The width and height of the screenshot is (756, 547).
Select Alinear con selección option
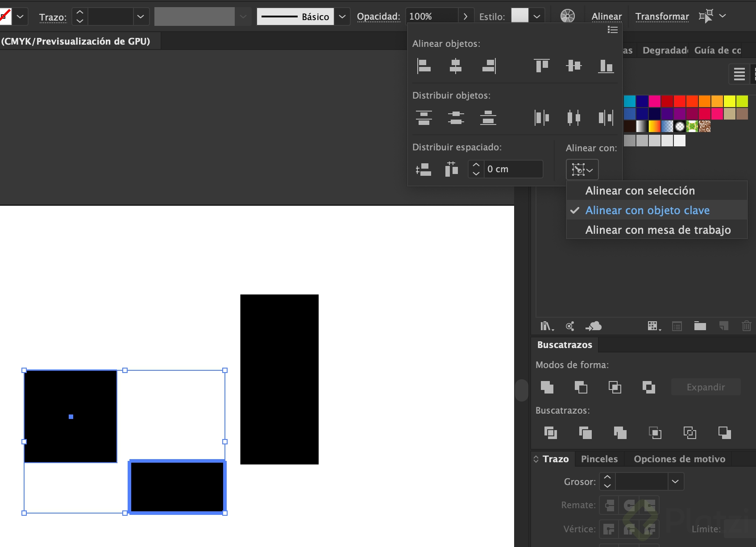click(640, 191)
